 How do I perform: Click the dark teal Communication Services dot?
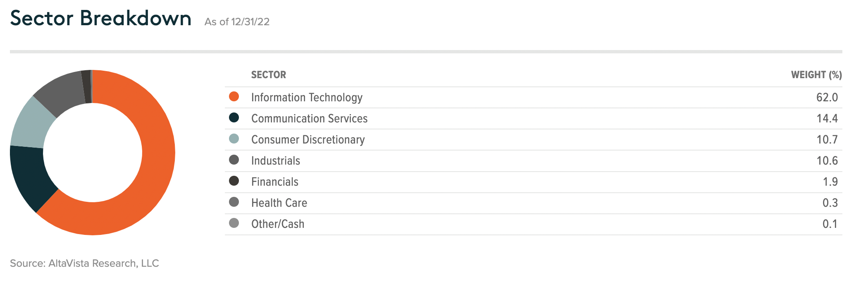point(234,117)
